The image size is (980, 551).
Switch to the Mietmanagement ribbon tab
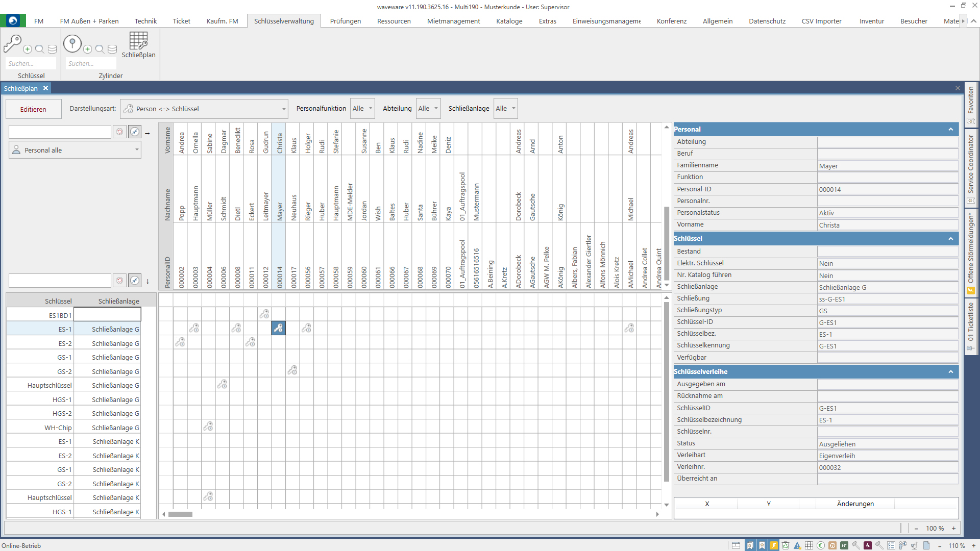[453, 21]
